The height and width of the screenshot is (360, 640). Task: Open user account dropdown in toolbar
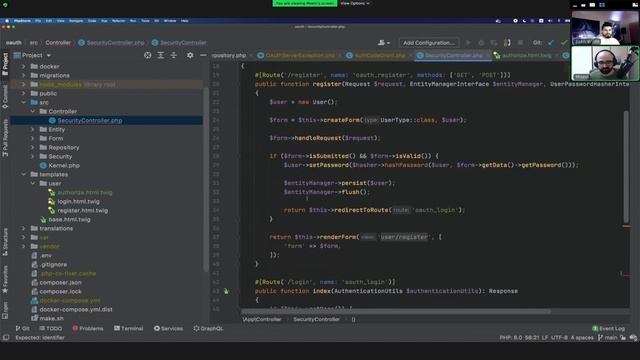(384, 42)
